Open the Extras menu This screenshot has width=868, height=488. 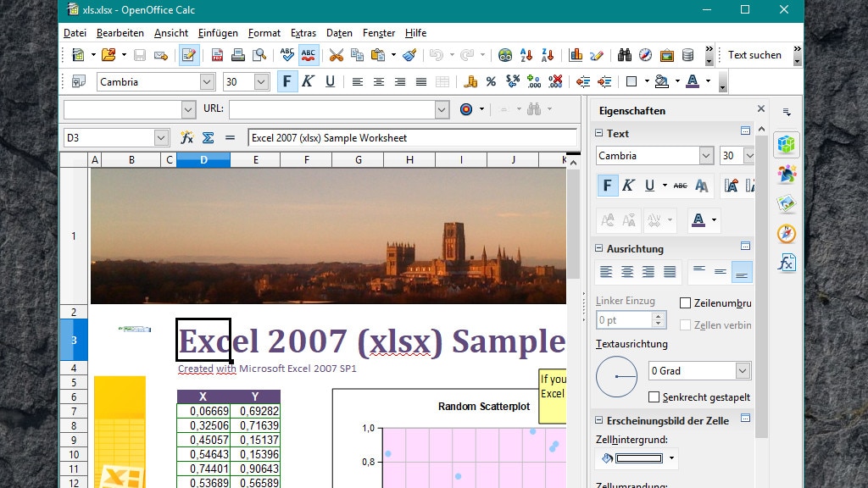(303, 33)
